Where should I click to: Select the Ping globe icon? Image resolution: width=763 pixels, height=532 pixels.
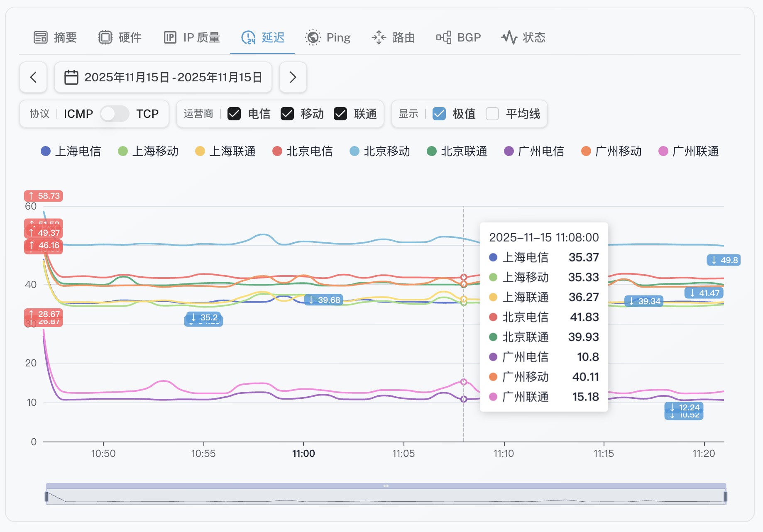313,37
